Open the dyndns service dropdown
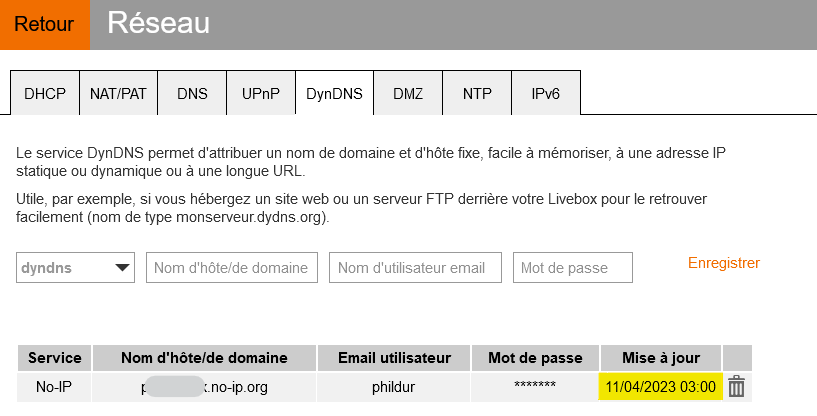817x416 pixels. tap(77, 268)
